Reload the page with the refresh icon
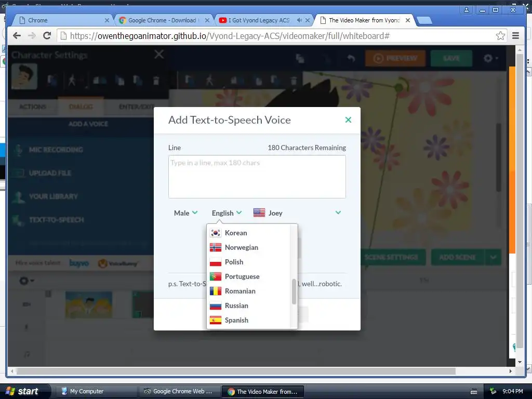Image resolution: width=532 pixels, height=399 pixels. coord(47,35)
